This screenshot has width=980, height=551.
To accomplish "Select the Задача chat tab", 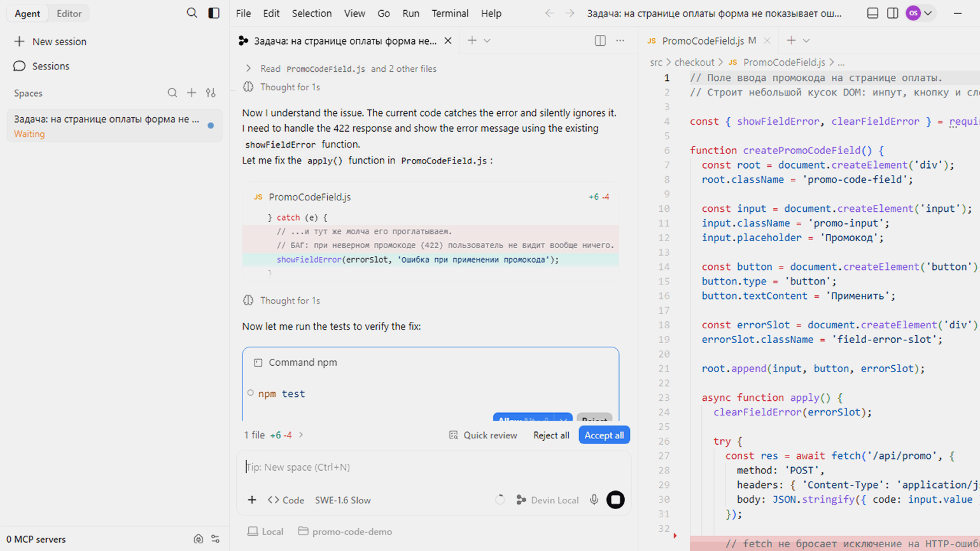I will point(344,41).
